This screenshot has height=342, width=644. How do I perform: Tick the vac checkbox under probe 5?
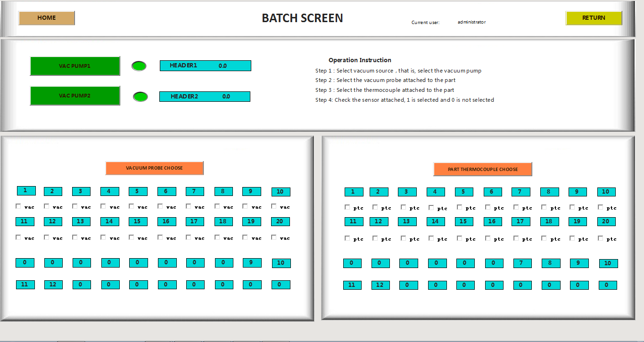tap(132, 206)
